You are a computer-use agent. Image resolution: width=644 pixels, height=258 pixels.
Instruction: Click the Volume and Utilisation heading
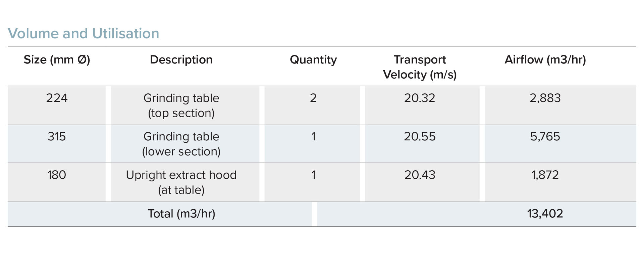click(84, 34)
